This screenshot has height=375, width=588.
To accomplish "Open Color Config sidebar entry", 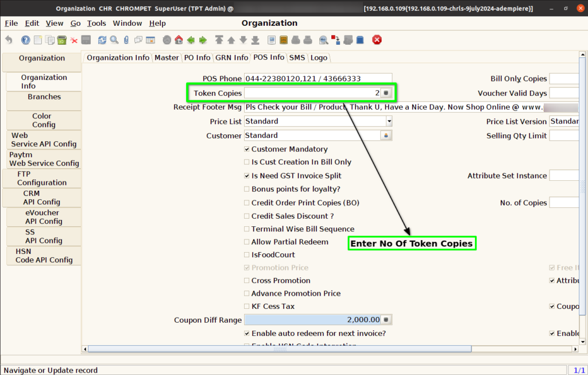I will coord(44,121).
